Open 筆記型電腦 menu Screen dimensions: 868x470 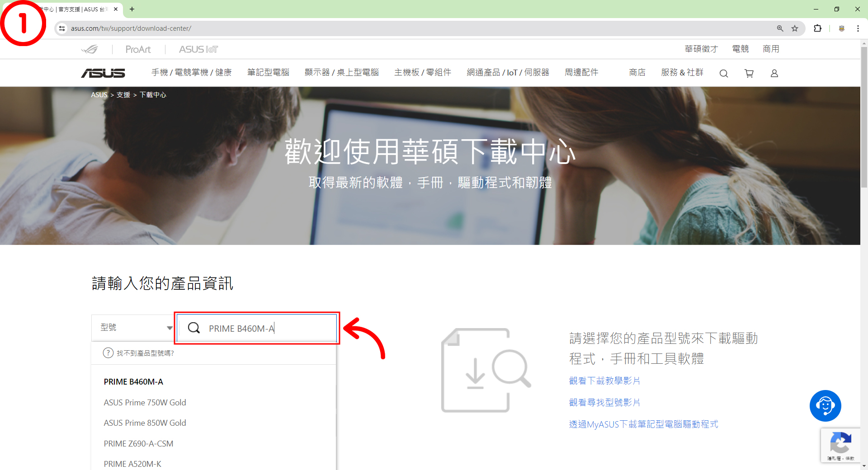tap(268, 72)
